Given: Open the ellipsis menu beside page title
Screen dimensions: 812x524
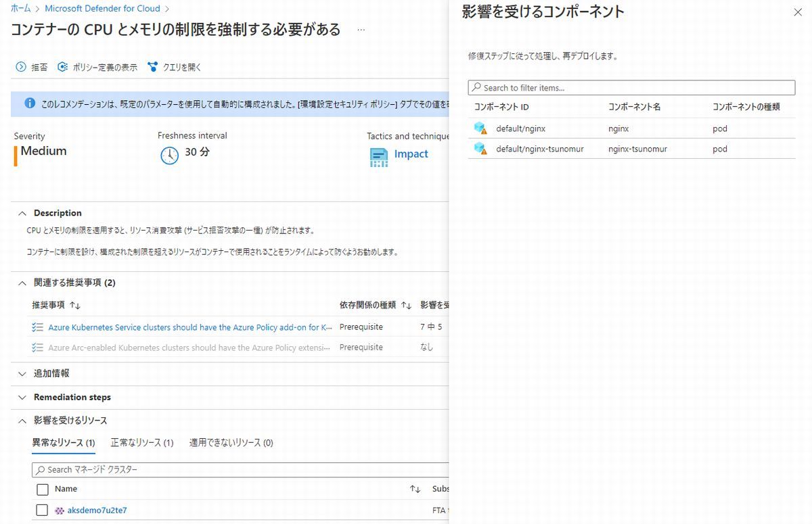Looking at the screenshot, I should [361, 30].
